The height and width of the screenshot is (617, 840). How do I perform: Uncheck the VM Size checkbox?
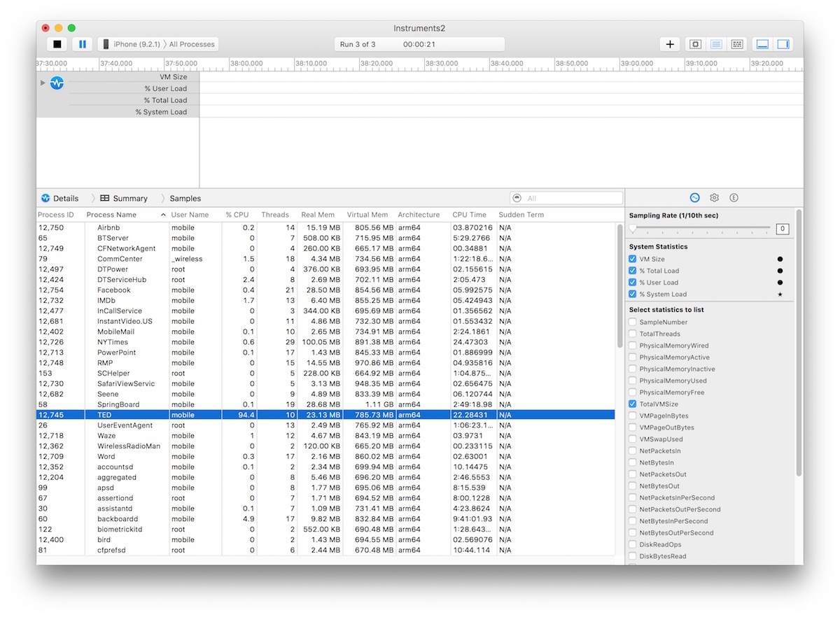click(x=633, y=259)
